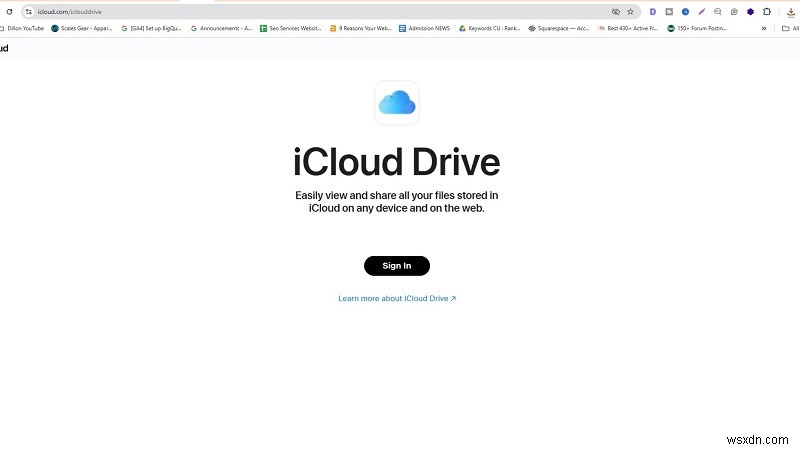Open Scales Gear bookmark

click(x=82, y=29)
